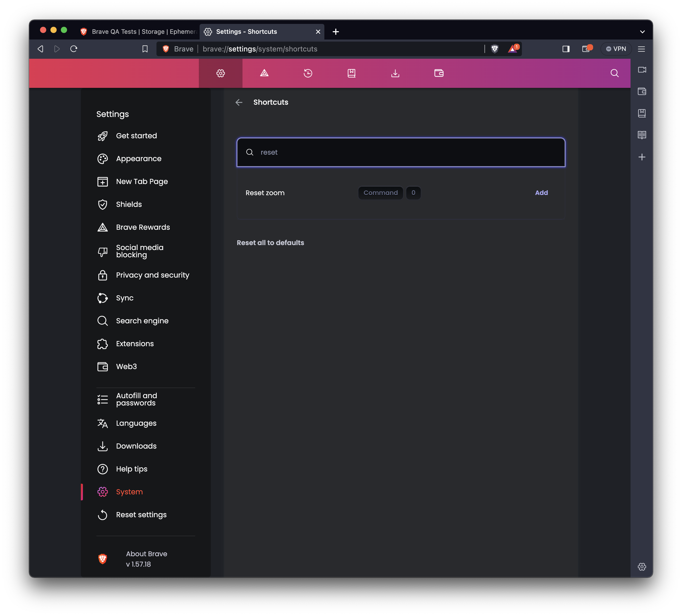Open Reading List in the right sidebar
This screenshot has height=616, width=682.
(642, 135)
